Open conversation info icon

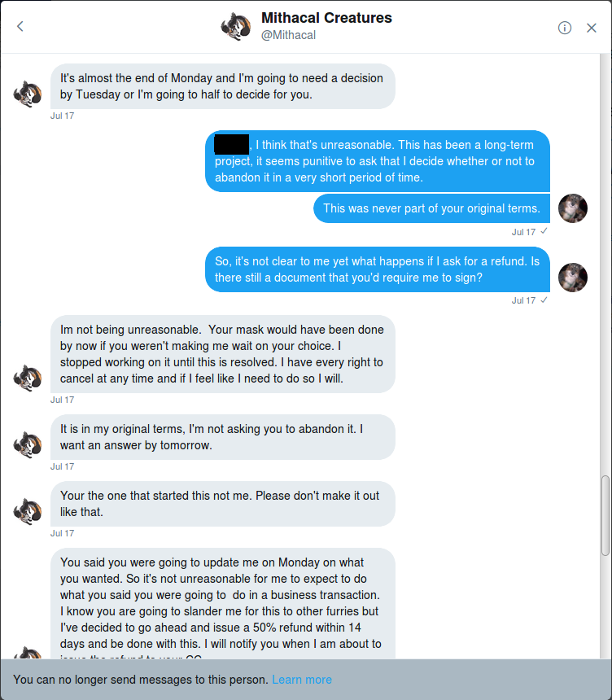tap(565, 28)
